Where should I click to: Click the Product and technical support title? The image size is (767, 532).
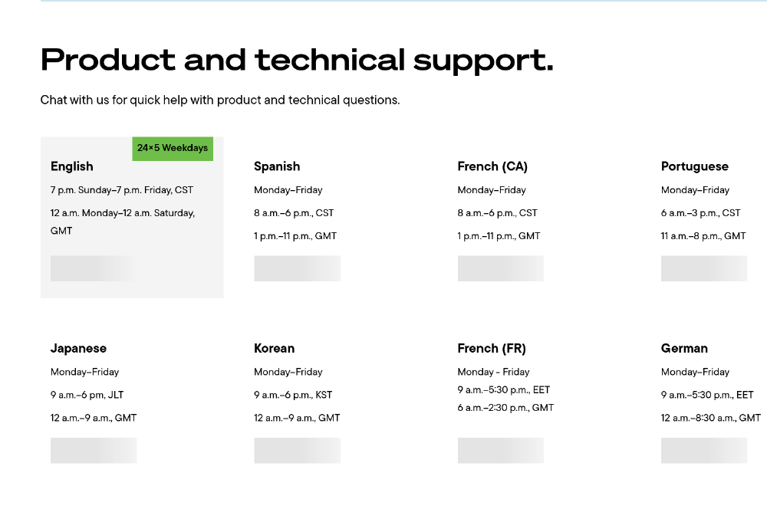[297, 60]
